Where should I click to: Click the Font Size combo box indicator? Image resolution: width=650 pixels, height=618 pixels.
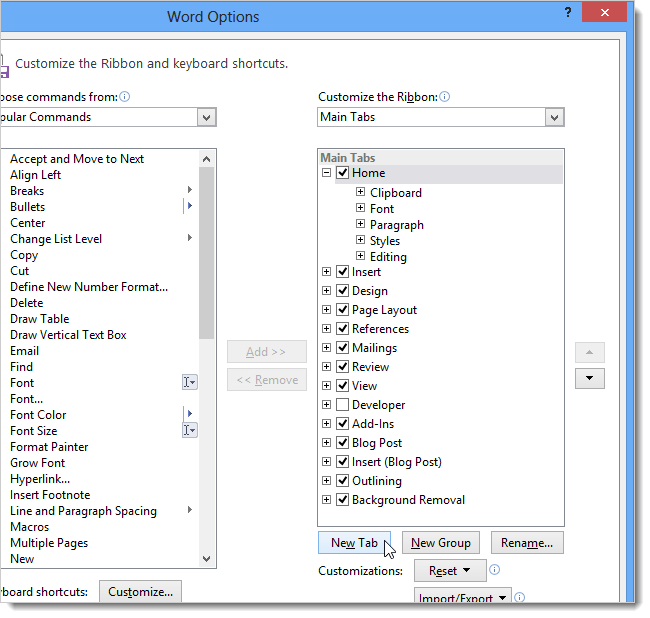[x=190, y=430]
